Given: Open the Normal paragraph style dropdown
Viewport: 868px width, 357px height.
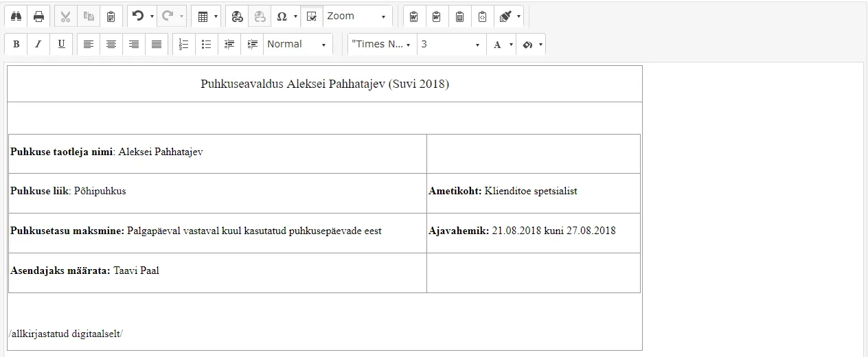Looking at the screenshot, I should tap(297, 44).
